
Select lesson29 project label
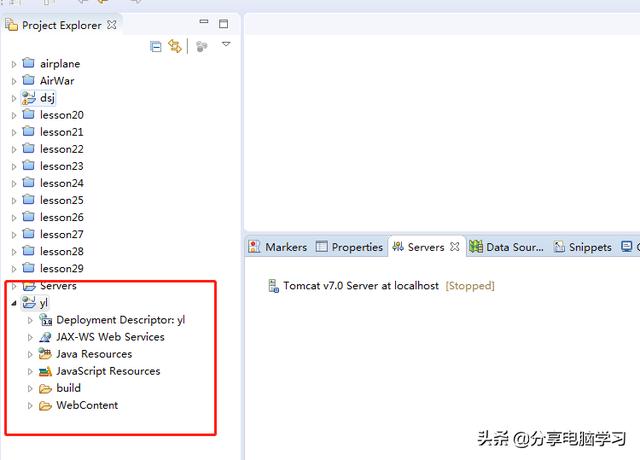(x=62, y=268)
